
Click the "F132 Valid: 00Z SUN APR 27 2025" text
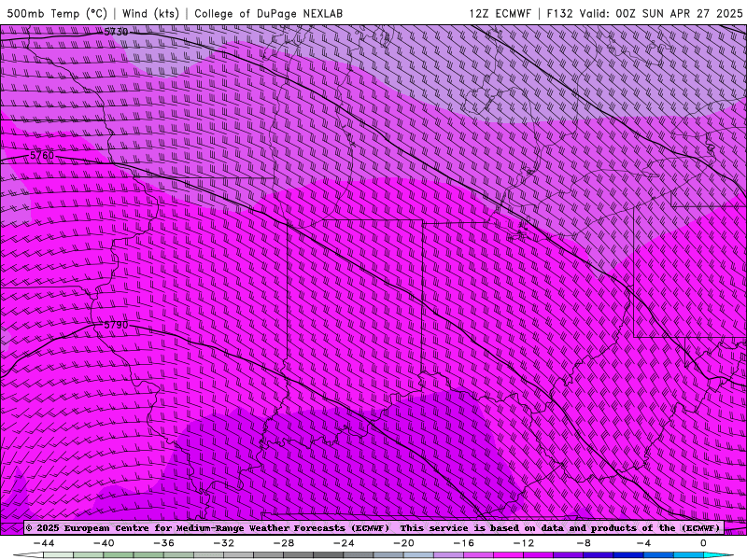point(644,13)
